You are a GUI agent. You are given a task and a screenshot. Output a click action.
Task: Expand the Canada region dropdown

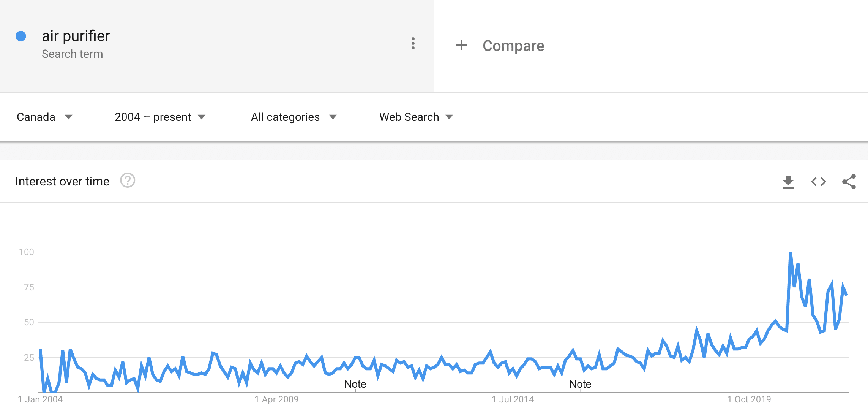pyautogui.click(x=44, y=117)
